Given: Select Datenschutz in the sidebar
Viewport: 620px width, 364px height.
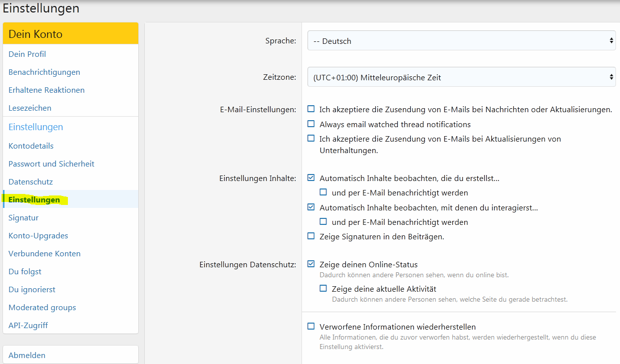Looking at the screenshot, I should 30,182.
